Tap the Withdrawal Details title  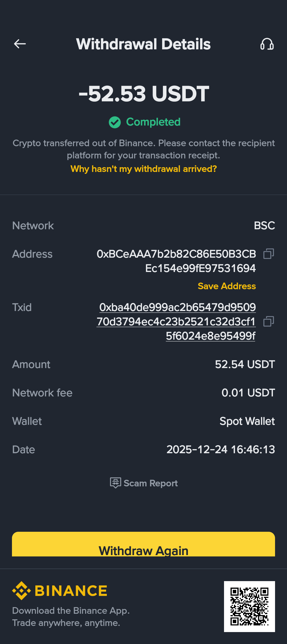pyautogui.click(x=143, y=44)
